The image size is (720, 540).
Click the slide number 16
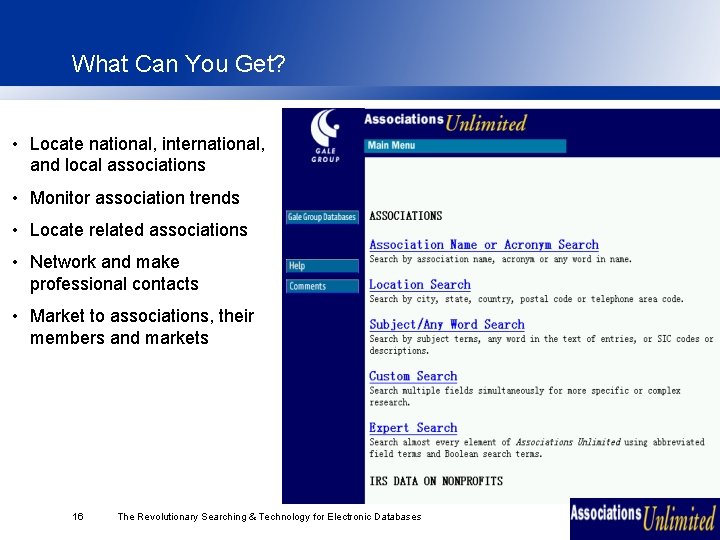(x=78, y=517)
